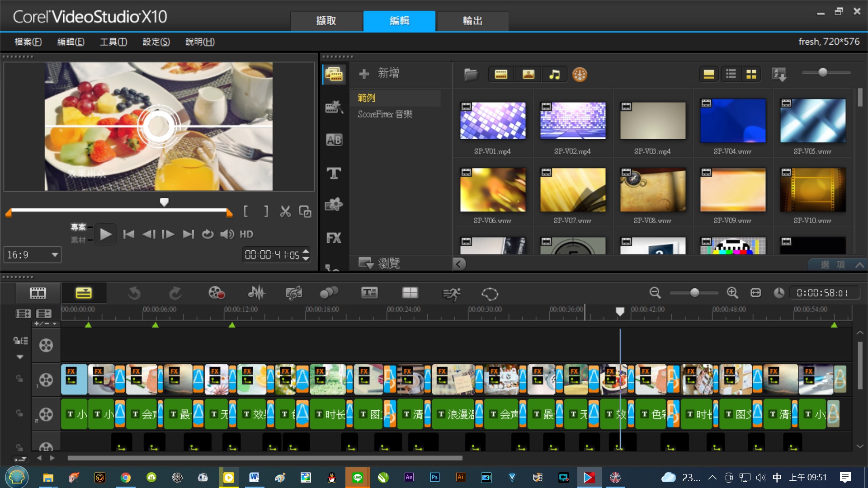Split clip with scissors icon

285,211
